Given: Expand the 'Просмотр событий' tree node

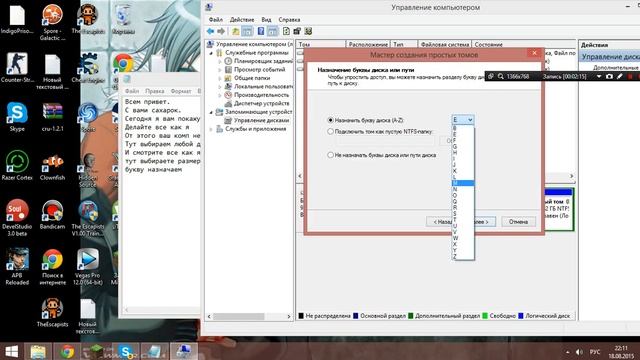Looking at the screenshot, I should point(220,70).
